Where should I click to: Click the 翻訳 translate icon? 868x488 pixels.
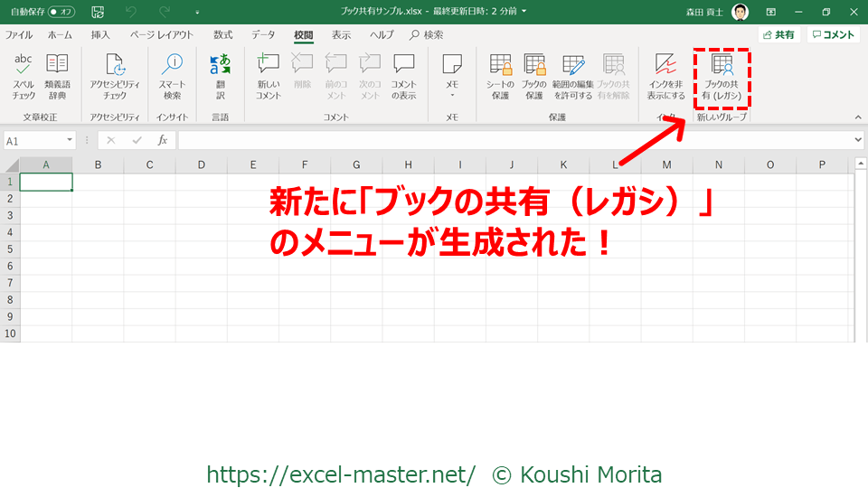pos(220,76)
